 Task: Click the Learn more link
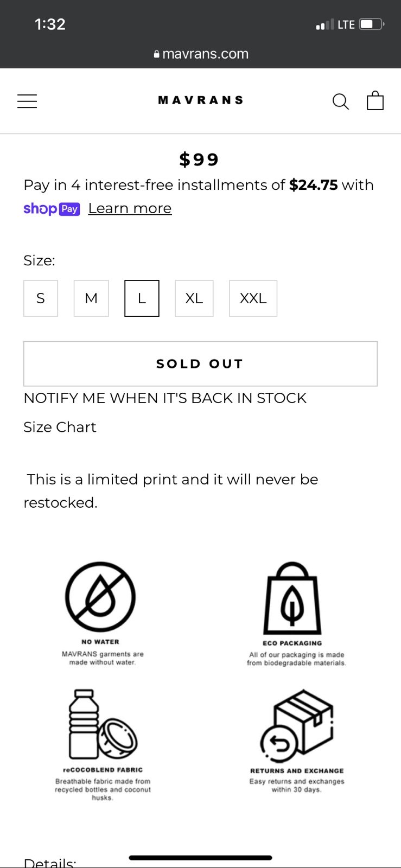(130, 209)
